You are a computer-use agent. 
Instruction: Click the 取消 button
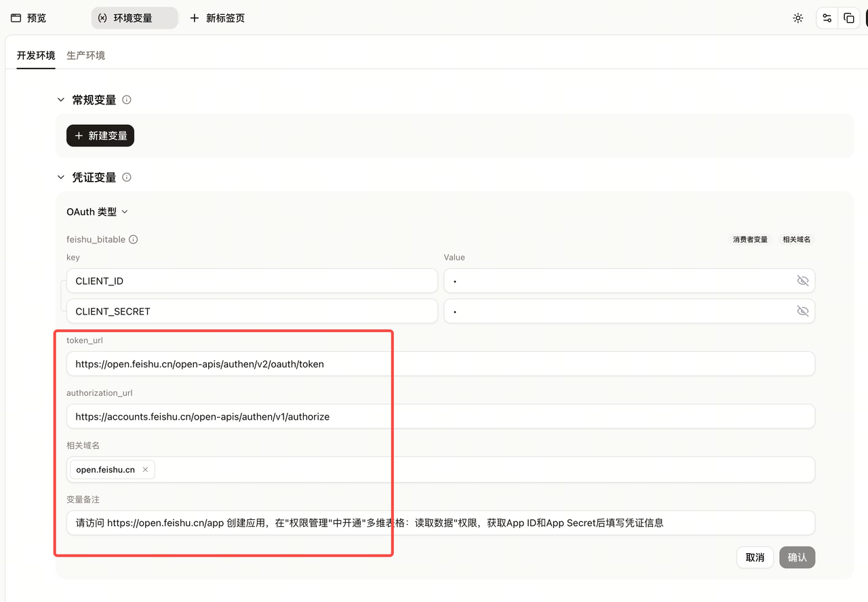click(x=755, y=557)
